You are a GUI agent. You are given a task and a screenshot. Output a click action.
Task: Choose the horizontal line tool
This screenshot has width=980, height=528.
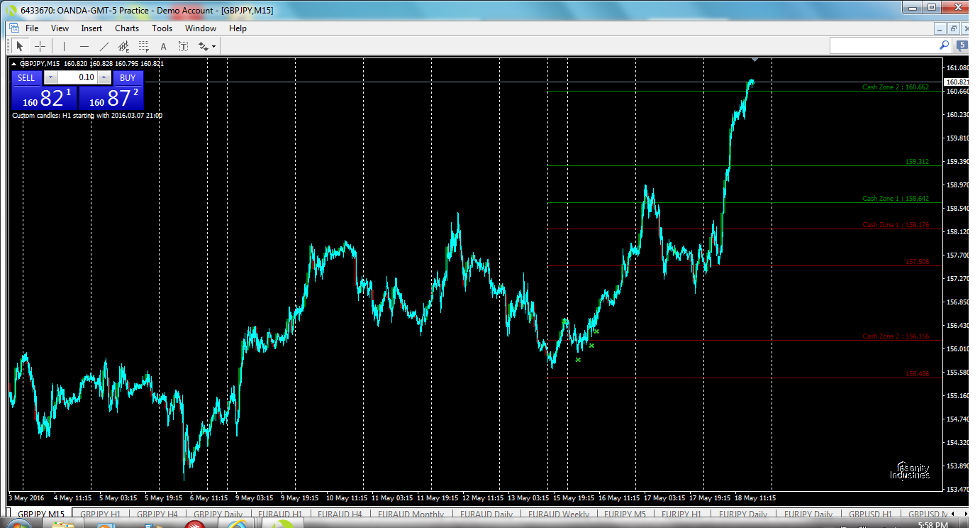point(84,46)
